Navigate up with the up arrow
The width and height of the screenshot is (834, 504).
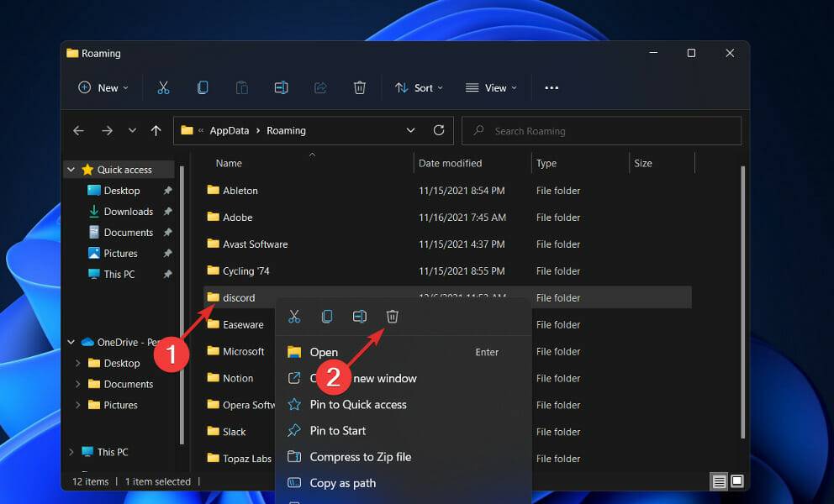click(156, 130)
